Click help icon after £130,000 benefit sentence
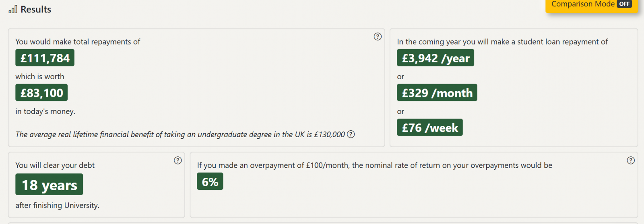 coord(351,134)
